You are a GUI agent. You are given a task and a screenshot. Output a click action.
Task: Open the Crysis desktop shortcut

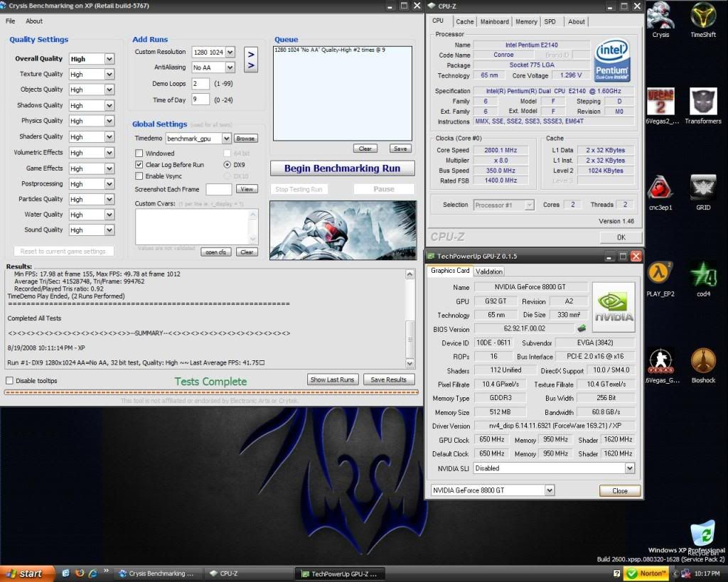[660, 19]
